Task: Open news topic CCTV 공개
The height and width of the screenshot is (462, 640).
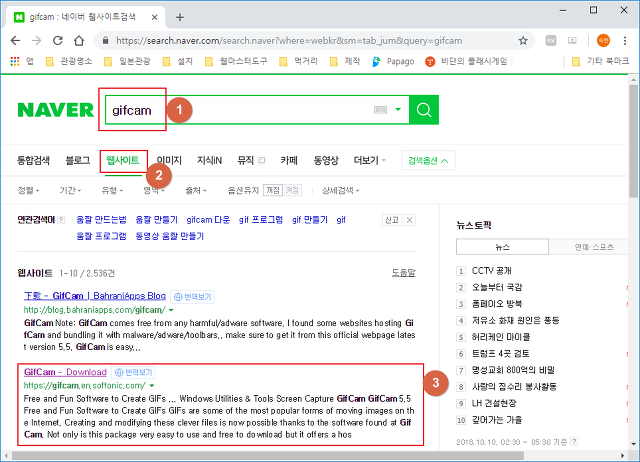Action: pos(491,271)
